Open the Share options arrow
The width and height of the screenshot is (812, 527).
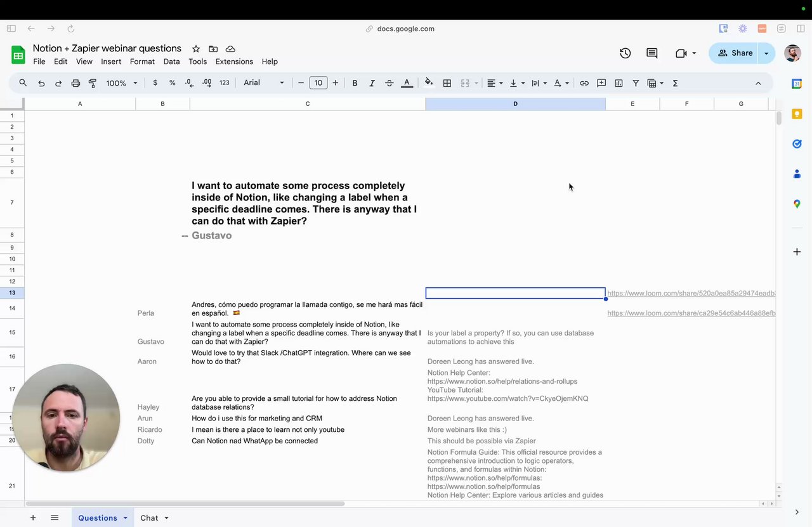pos(766,53)
